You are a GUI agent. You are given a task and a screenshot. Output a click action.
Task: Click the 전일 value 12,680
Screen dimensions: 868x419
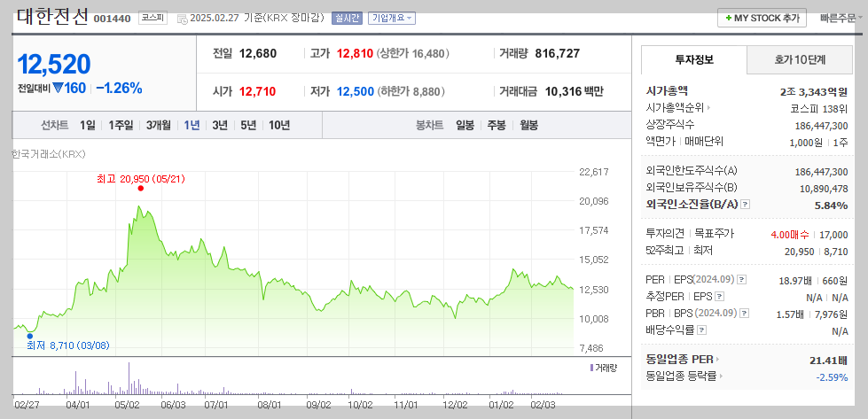pyautogui.click(x=258, y=54)
